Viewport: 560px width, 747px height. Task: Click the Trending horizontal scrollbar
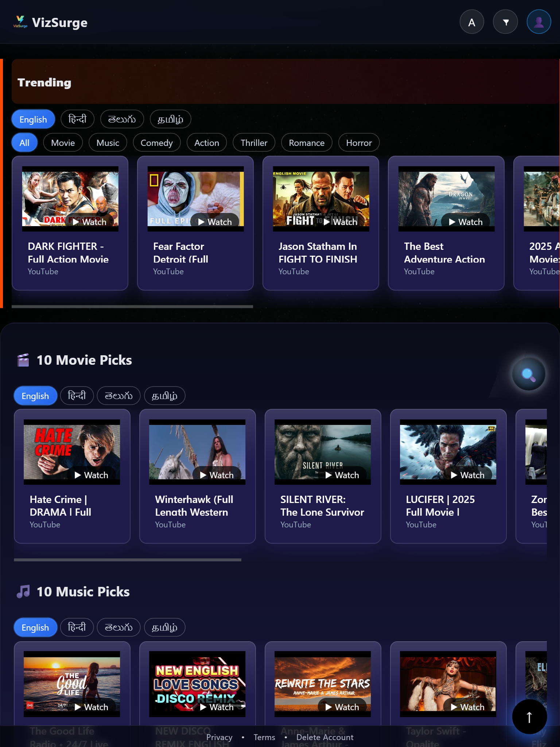132,306
